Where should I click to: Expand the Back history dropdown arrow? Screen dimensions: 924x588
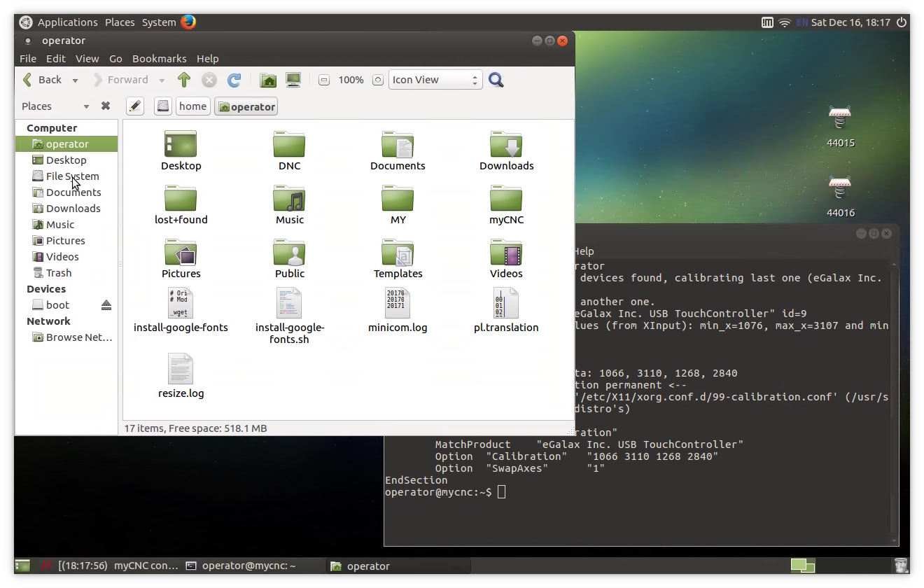75,80
